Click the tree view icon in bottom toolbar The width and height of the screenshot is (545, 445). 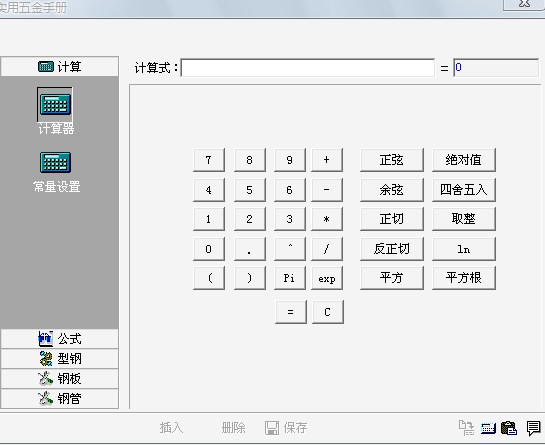(x=466, y=428)
